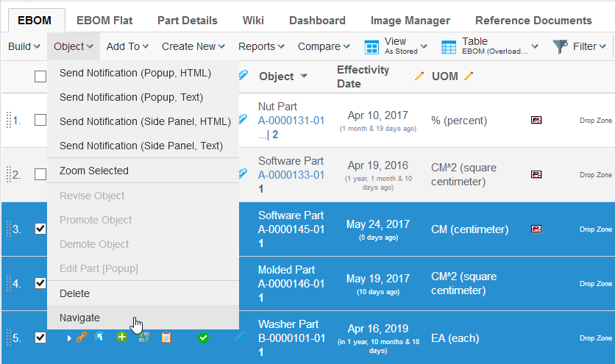
Task: Click the green plus icon in row 5
Action: (122, 338)
